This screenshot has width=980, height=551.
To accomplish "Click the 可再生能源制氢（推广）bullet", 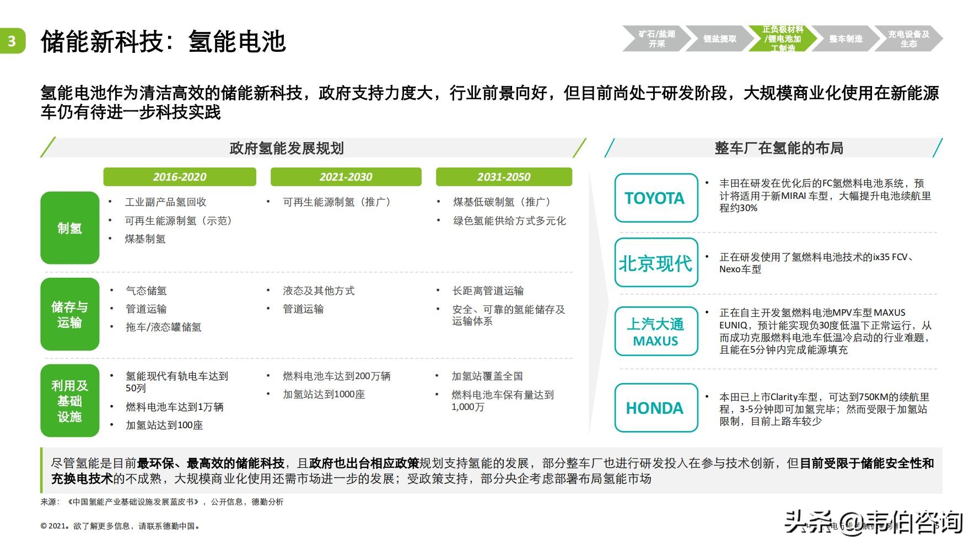I will point(338,202).
